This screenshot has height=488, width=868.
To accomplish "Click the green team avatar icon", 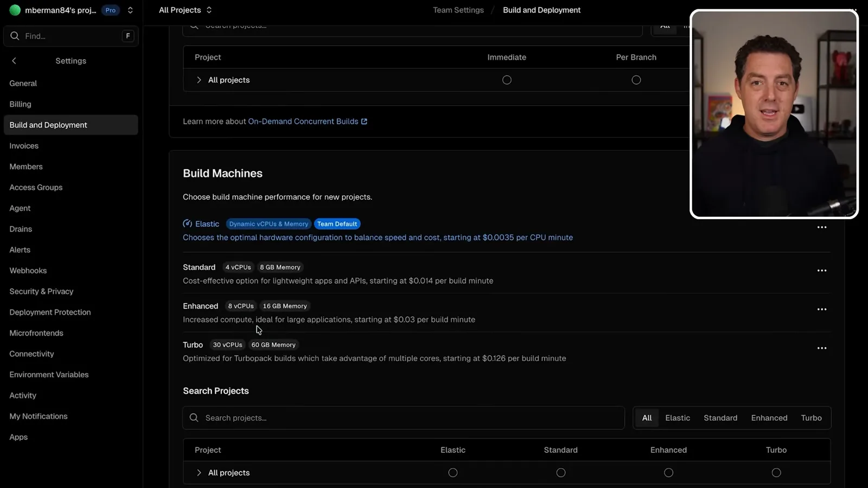I will [15, 10].
